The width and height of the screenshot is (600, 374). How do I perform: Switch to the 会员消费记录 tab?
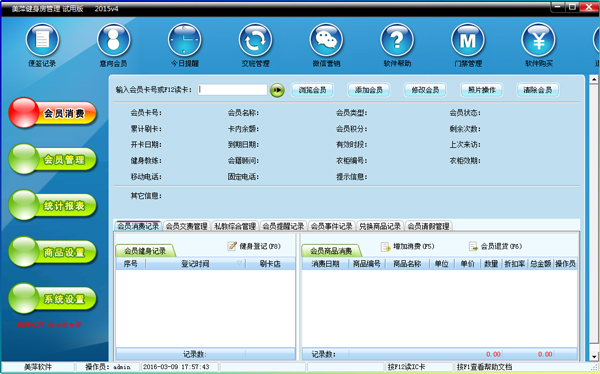[x=138, y=226]
